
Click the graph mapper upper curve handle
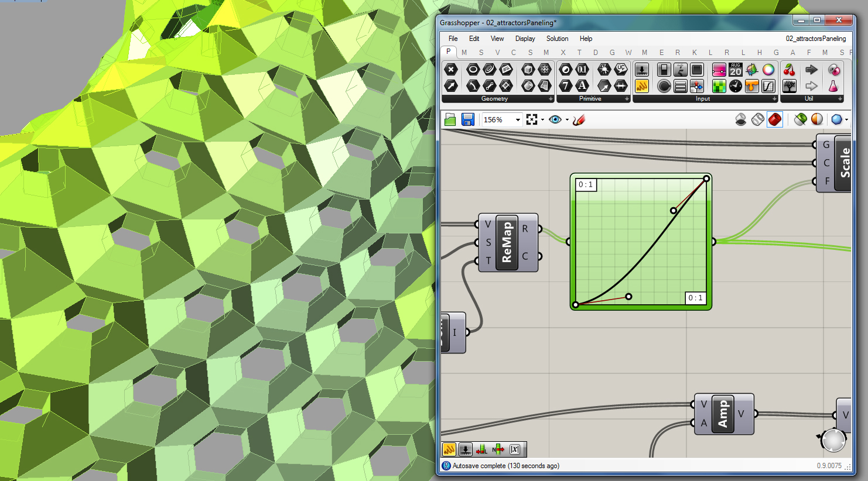pyautogui.click(x=674, y=210)
